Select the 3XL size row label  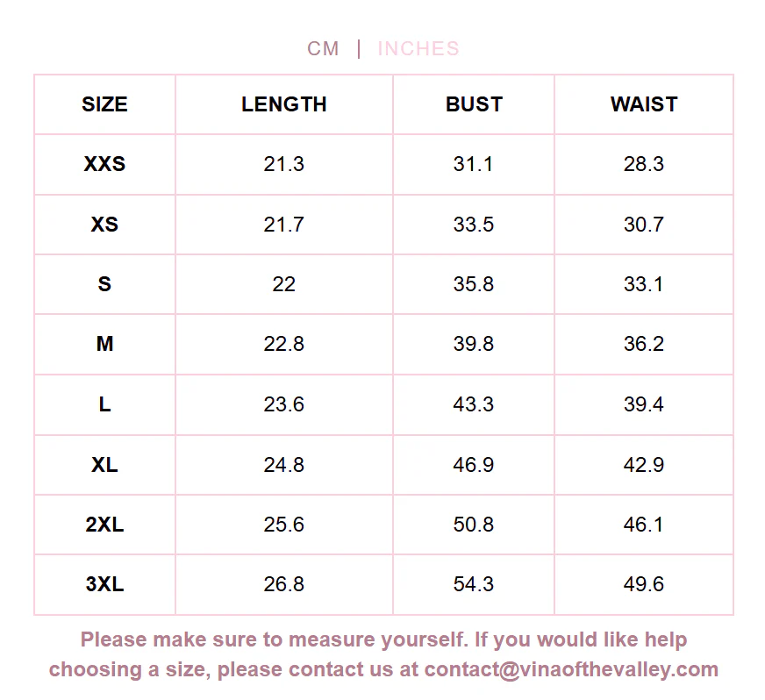(104, 584)
